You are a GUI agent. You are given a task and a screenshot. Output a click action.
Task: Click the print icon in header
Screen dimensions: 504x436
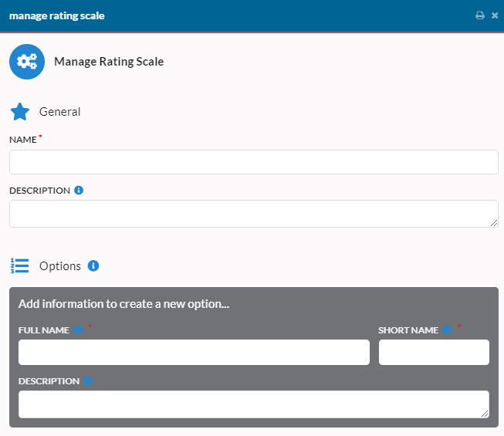pyautogui.click(x=480, y=15)
